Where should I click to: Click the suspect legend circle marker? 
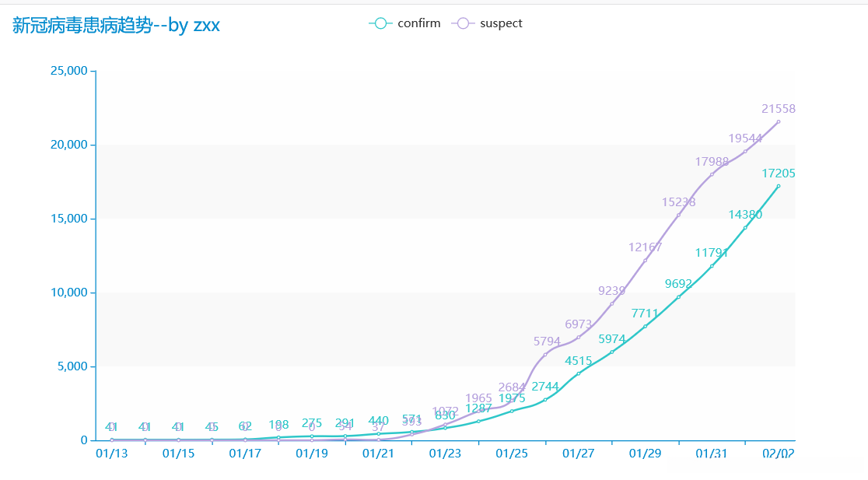click(463, 23)
